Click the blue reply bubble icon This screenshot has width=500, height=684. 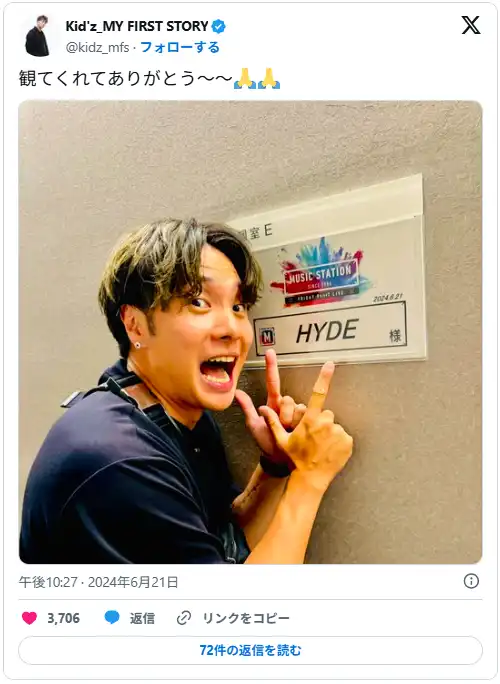pyautogui.click(x=112, y=617)
